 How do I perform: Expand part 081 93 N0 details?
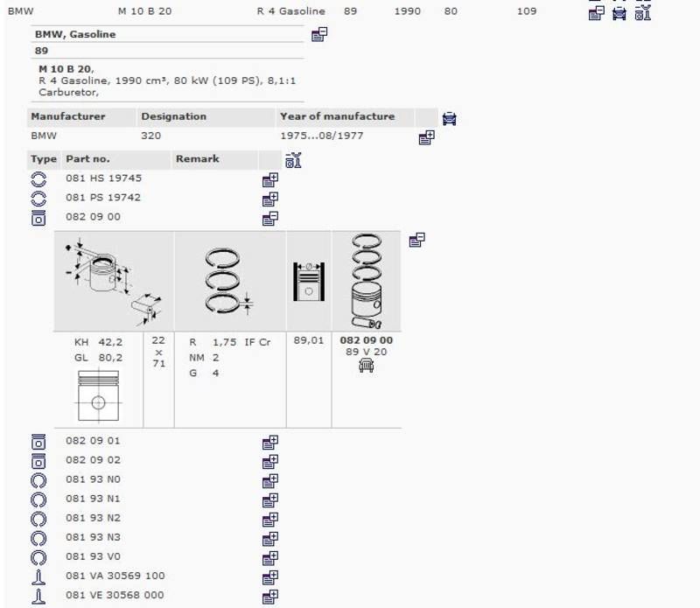270,481
